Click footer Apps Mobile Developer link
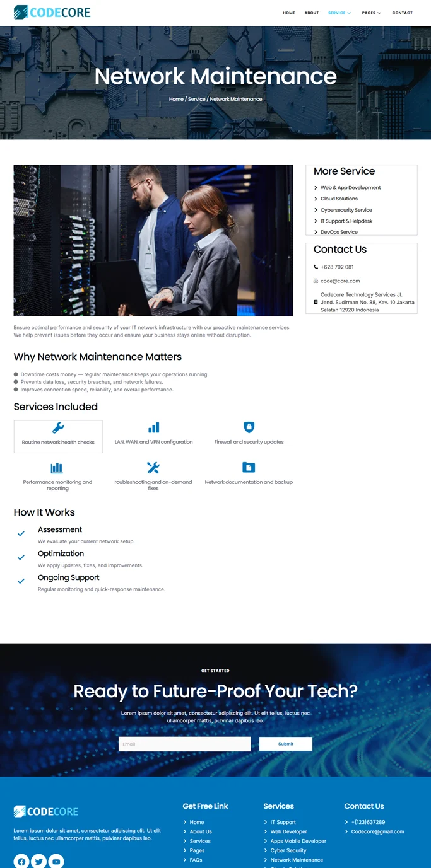431x868 pixels. 298,841
